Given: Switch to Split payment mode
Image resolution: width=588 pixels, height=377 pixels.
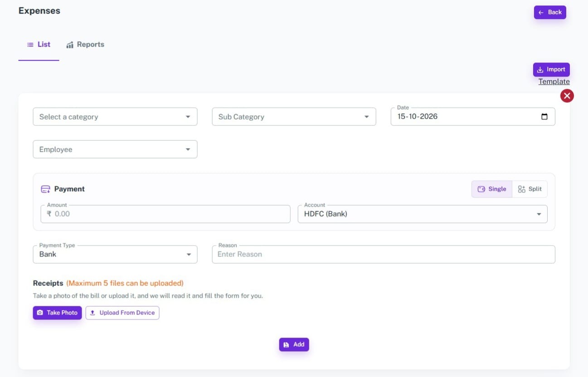Looking at the screenshot, I should point(530,189).
